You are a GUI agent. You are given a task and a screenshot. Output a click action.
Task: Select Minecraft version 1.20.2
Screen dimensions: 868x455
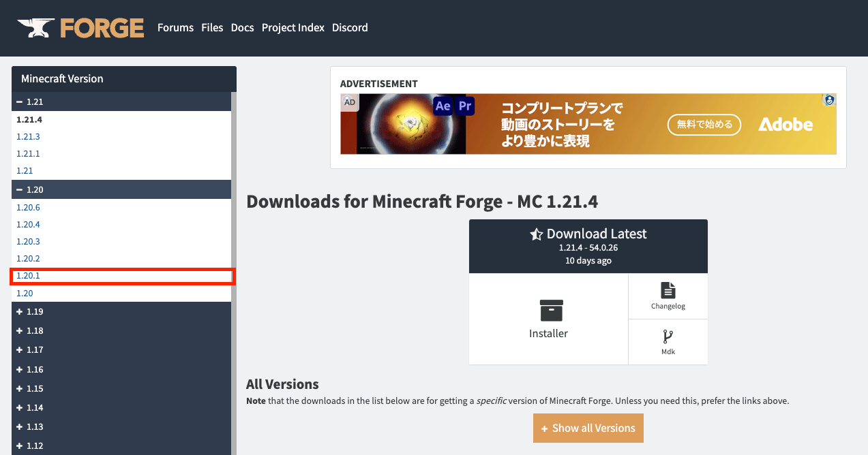coord(28,258)
